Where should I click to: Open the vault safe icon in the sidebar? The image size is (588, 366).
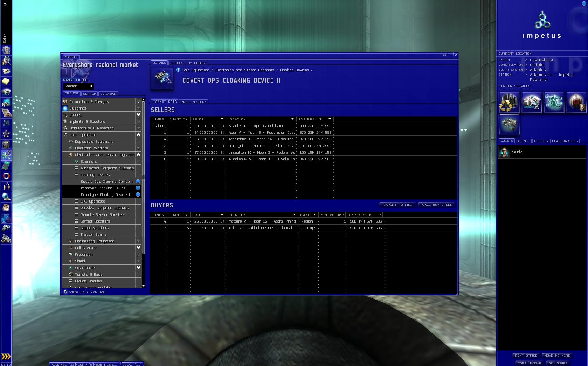pos(6,144)
